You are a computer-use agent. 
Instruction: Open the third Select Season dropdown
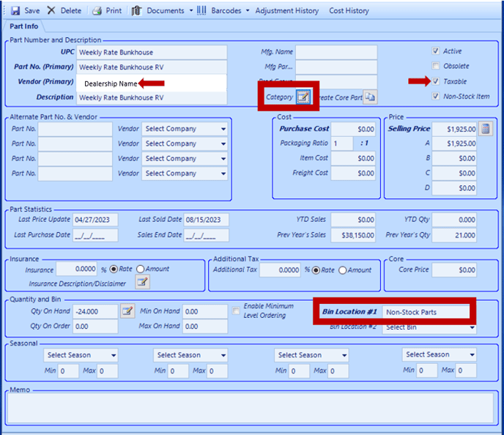pyautogui.click(x=311, y=355)
